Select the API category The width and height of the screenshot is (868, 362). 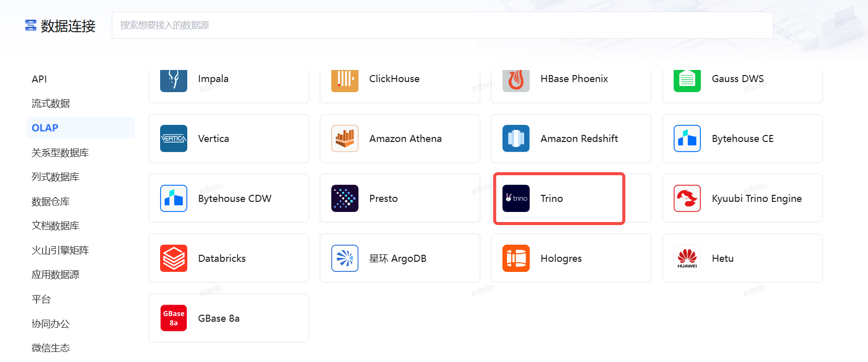(x=39, y=79)
